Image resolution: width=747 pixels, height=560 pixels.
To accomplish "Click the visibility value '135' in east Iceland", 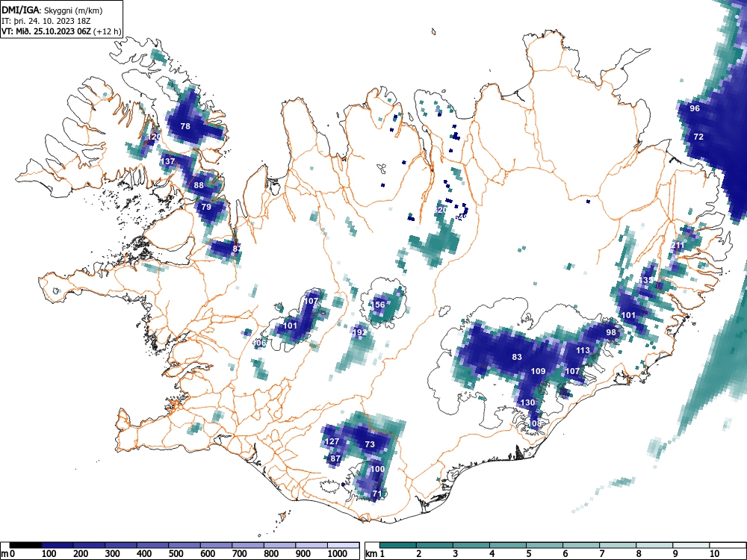I will click(646, 280).
